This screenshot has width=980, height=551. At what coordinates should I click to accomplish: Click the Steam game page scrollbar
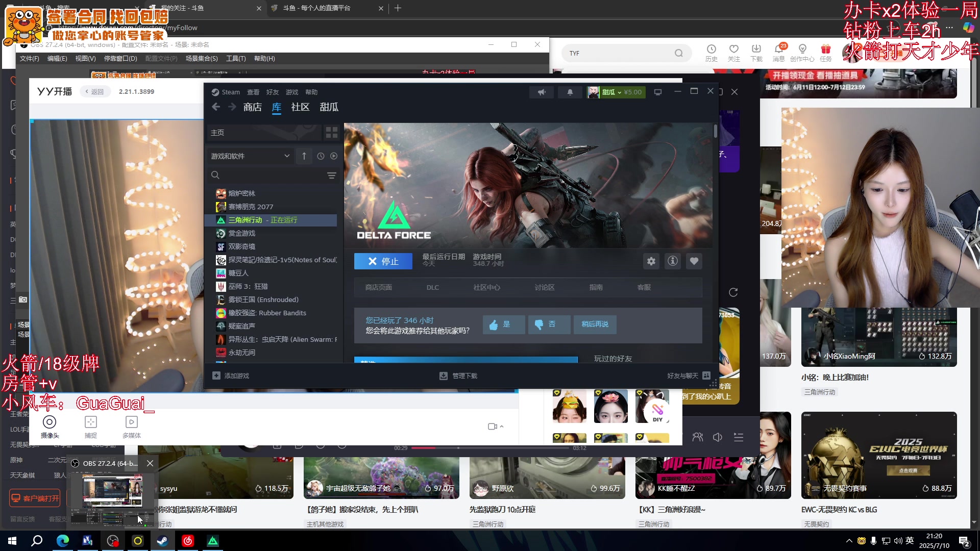point(715,131)
